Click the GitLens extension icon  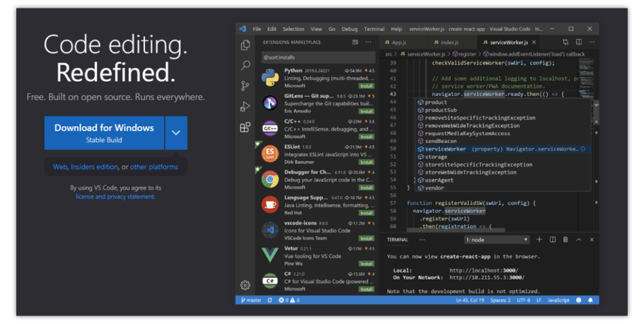click(270, 103)
